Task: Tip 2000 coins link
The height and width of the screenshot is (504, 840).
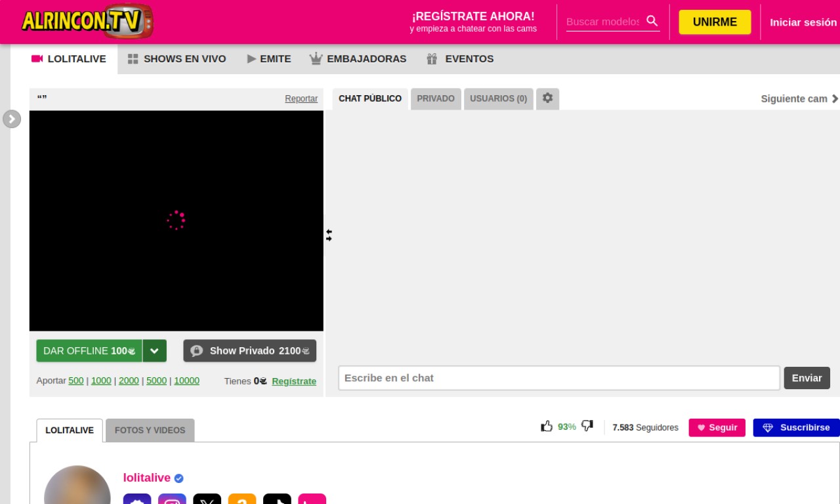Action: pyautogui.click(x=129, y=381)
